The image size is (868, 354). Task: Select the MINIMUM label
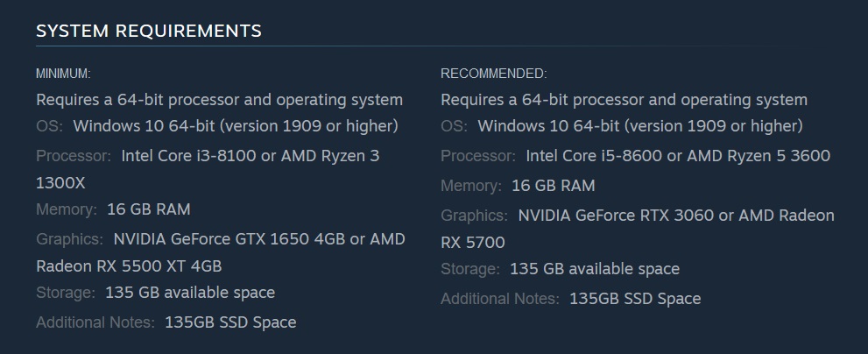(63, 73)
